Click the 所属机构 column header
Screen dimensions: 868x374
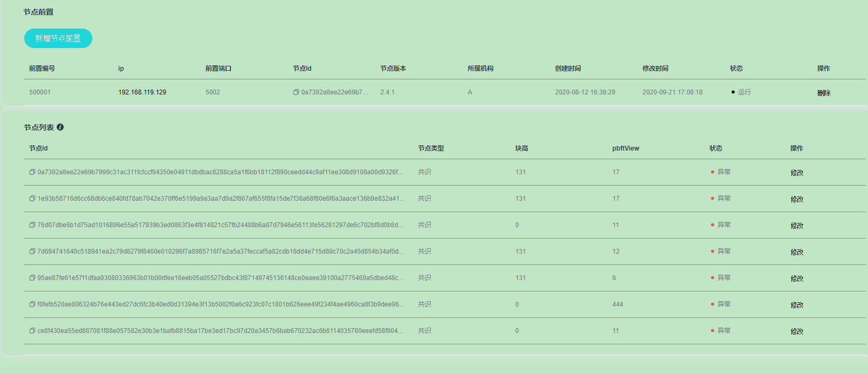[481, 69]
